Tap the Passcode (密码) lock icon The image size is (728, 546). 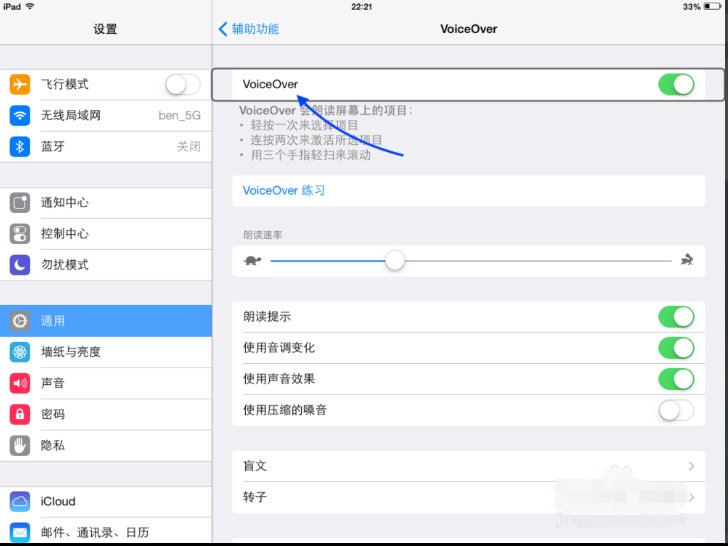coord(20,414)
